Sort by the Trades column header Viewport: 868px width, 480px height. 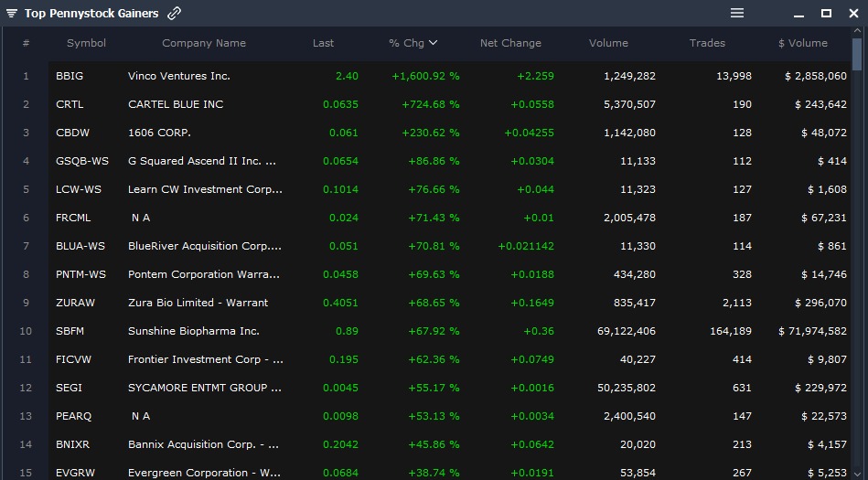tap(707, 43)
